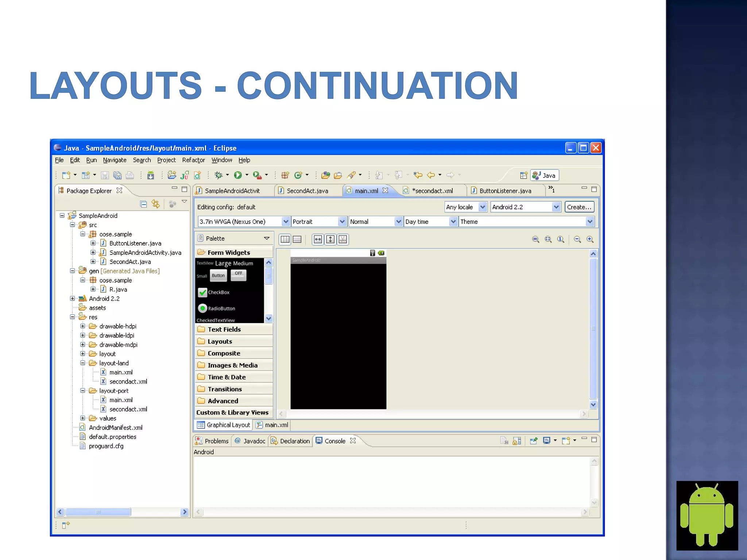Screen dimensions: 747x560
Task: Open the Layouts palette category
Action: tap(220, 342)
